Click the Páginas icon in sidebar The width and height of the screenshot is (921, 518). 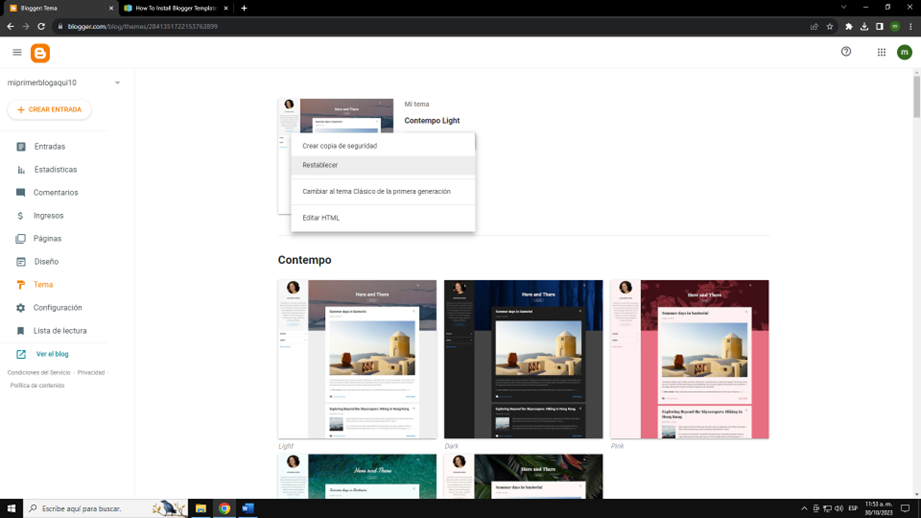pyautogui.click(x=21, y=238)
